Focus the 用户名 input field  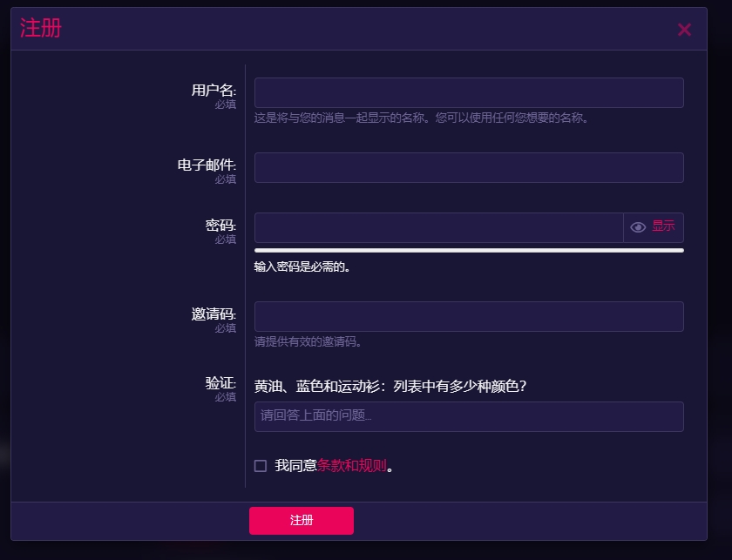coord(468,93)
